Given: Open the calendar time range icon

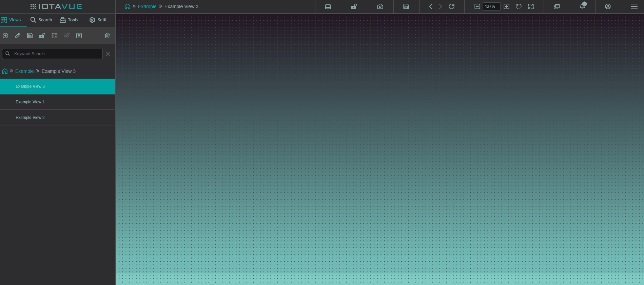Looking at the screenshot, I should pyautogui.click(x=328, y=6).
